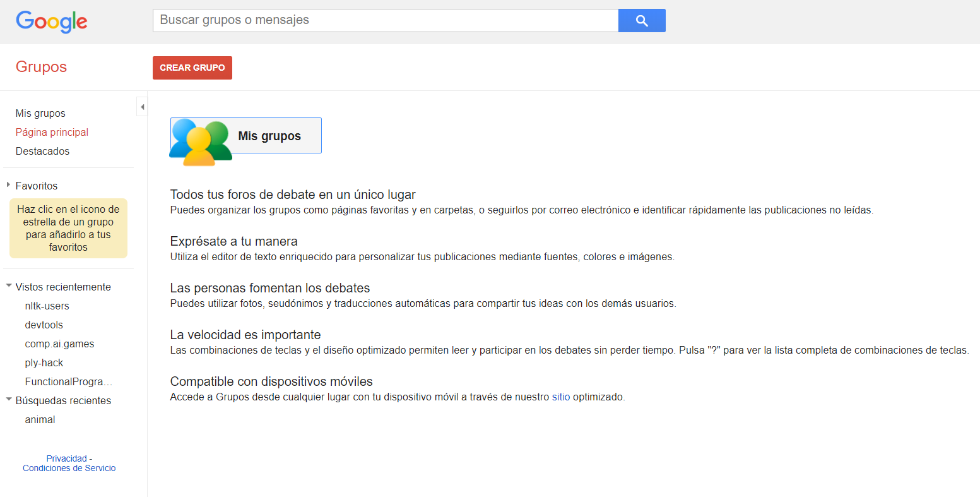Select Mis grupos in the sidebar

(x=40, y=113)
